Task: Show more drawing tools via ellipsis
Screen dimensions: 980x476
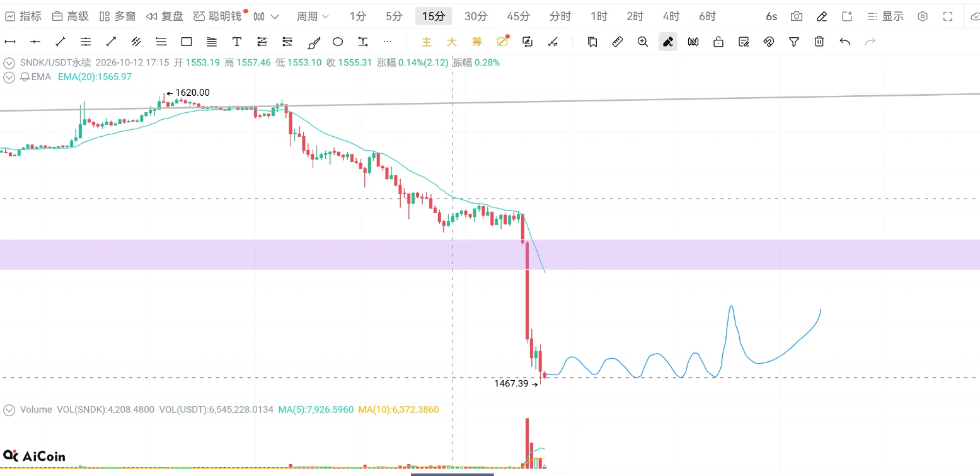Action: [x=388, y=42]
